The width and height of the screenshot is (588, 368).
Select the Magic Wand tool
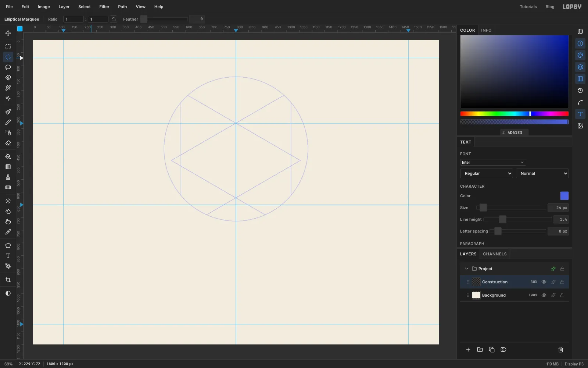click(x=8, y=88)
